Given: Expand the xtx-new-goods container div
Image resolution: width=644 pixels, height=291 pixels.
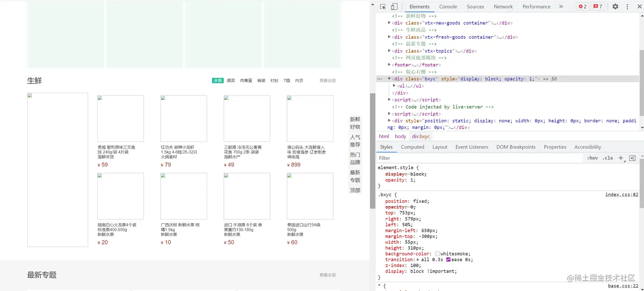Looking at the screenshot, I should (389, 23).
